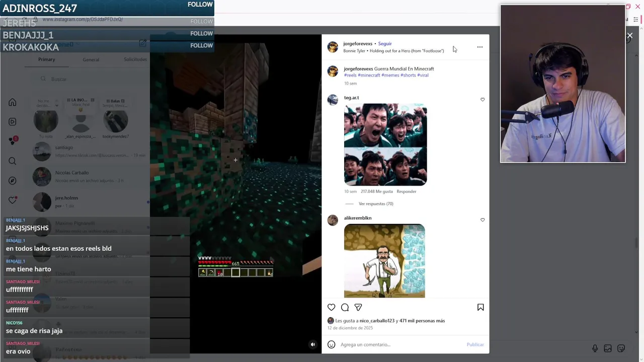Screen dimensions: 644x362
Task: View the 471 mil personas más likers
Action: (422, 321)
